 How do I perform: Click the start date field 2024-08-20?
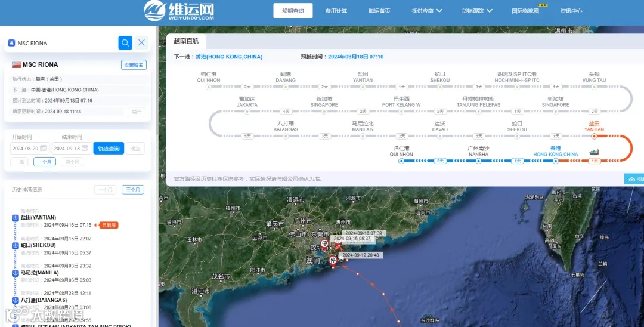click(x=30, y=149)
